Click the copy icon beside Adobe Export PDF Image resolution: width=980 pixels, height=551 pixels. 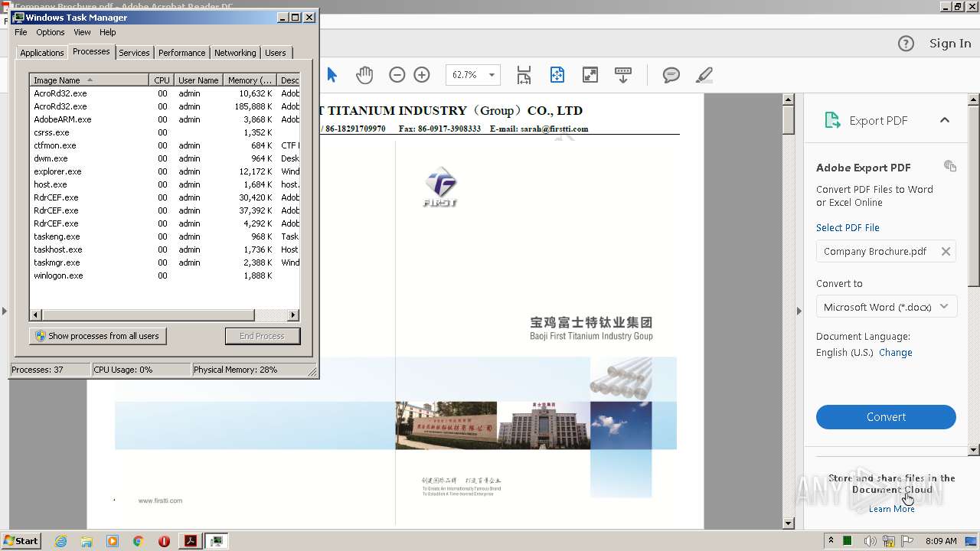click(950, 166)
